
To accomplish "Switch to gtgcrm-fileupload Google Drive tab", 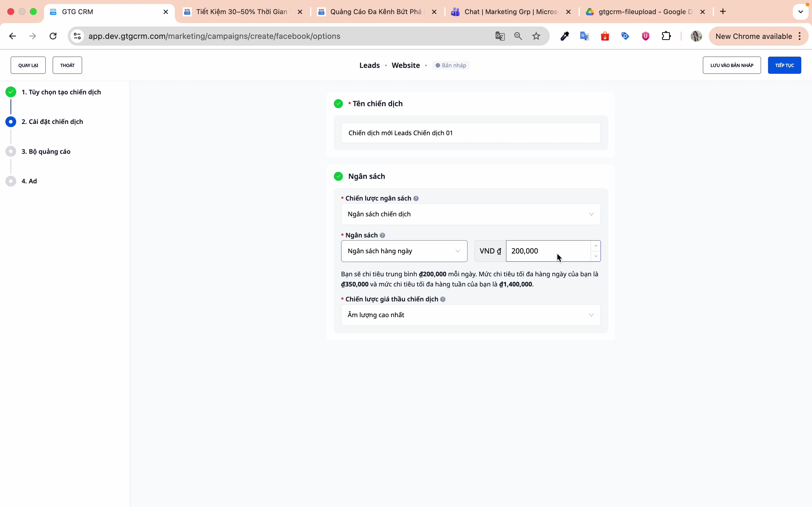I will [x=645, y=12].
